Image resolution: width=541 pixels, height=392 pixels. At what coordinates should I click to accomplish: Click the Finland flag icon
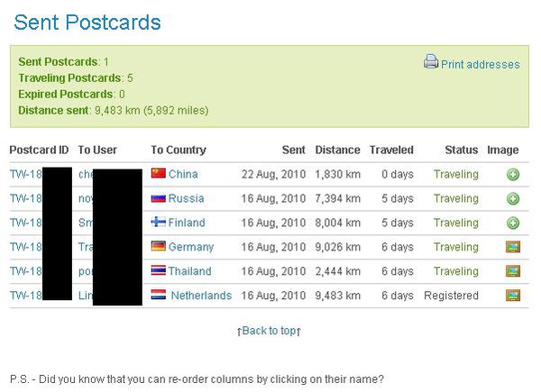click(159, 222)
